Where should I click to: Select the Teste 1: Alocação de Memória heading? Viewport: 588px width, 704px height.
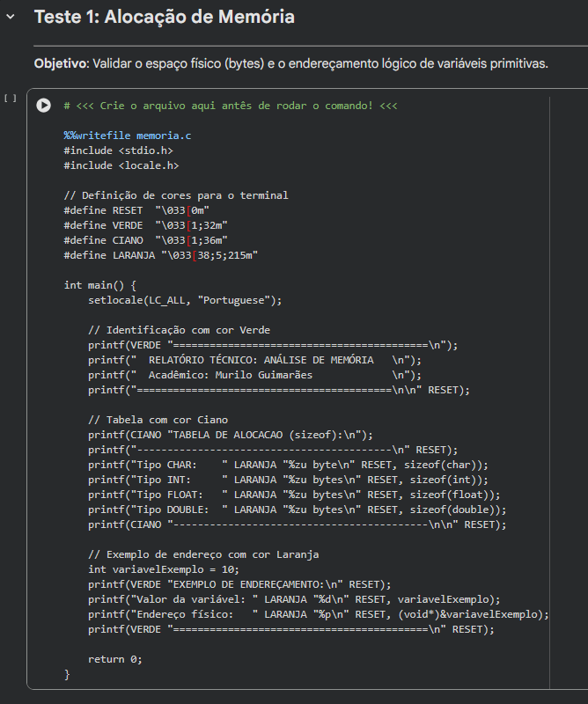tap(164, 18)
